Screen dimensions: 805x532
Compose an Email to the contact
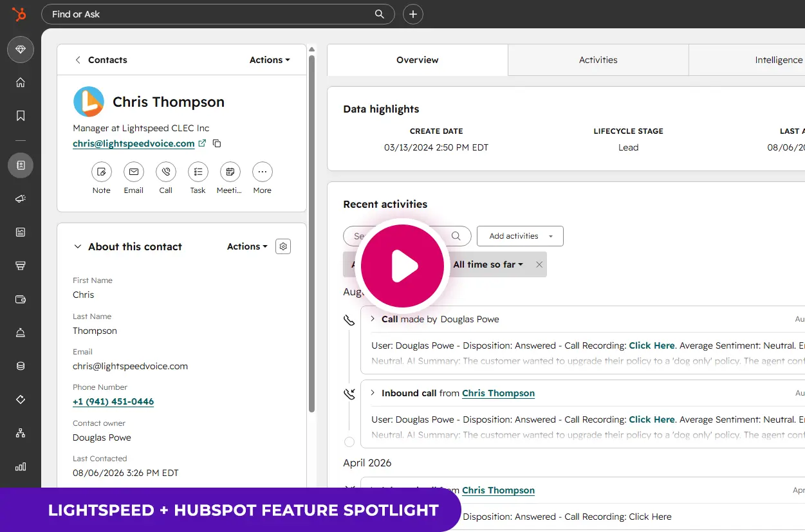click(134, 172)
